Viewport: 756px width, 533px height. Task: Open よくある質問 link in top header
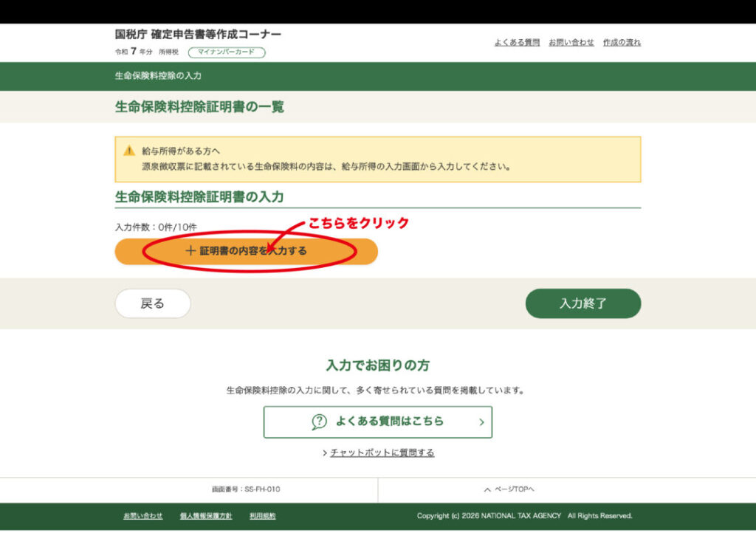(x=517, y=42)
